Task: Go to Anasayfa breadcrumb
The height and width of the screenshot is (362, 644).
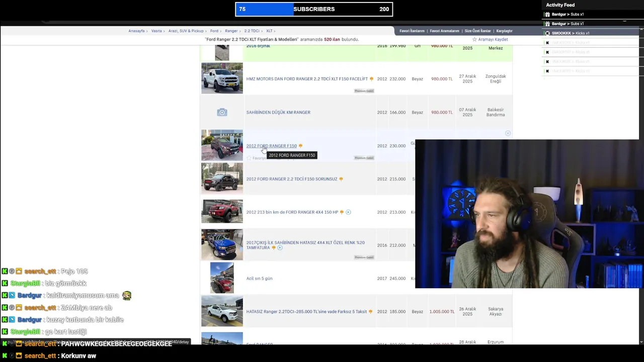Action: click(x=136, y=31)
